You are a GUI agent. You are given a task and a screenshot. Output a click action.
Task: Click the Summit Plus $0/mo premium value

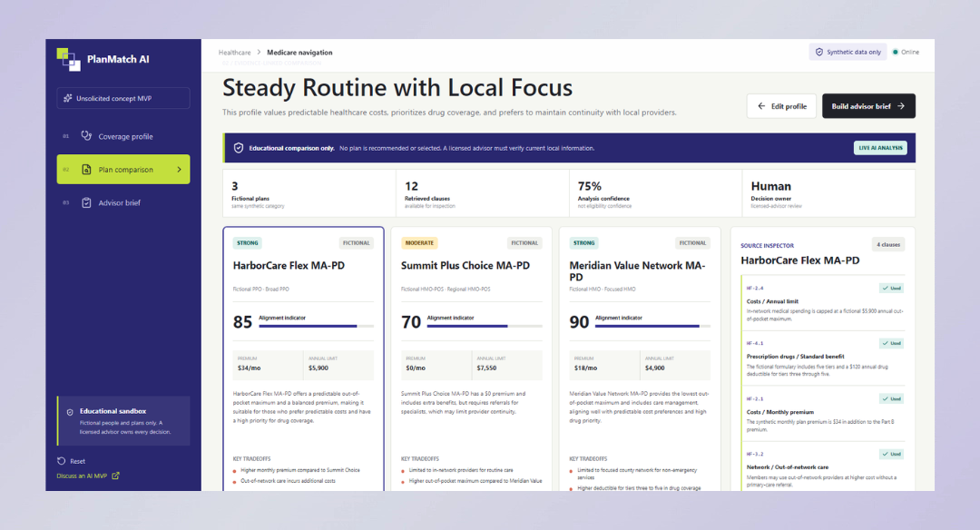coord(416,368)
